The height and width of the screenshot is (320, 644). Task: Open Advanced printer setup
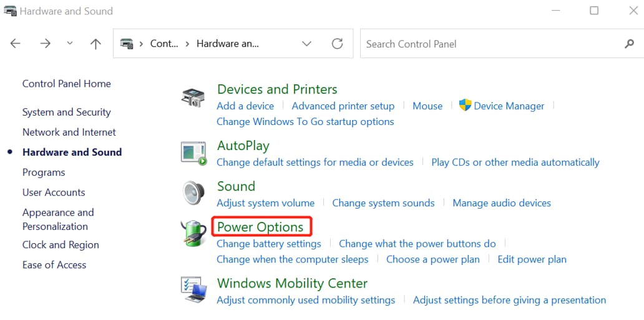[x=343, y=106]
